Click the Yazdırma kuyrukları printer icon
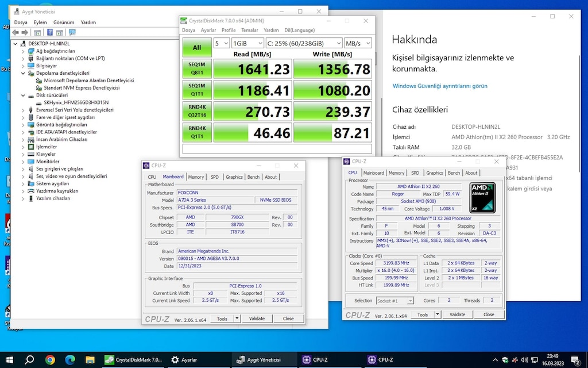Viewport: 588px width, 368px height. pyautogui.click(x=31, y=191)
